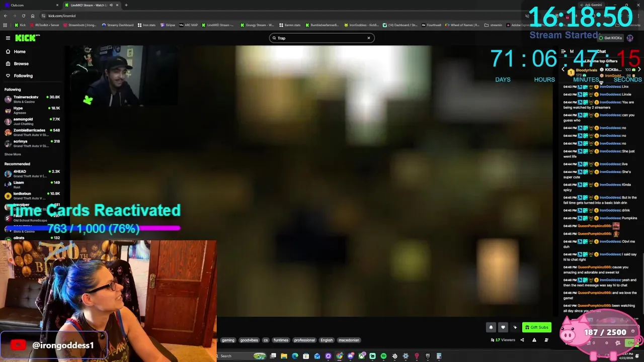Image resolution: width=644 pixels, height=362 pixels.
Task: Open File Explorer from taskbar
Action: 284,356
